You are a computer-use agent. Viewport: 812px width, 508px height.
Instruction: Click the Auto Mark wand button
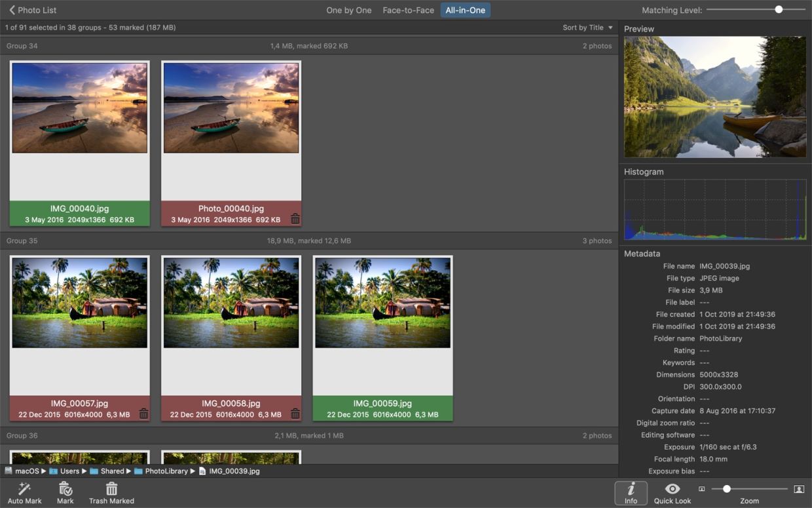pyautogui.click(x=25, y=493)
